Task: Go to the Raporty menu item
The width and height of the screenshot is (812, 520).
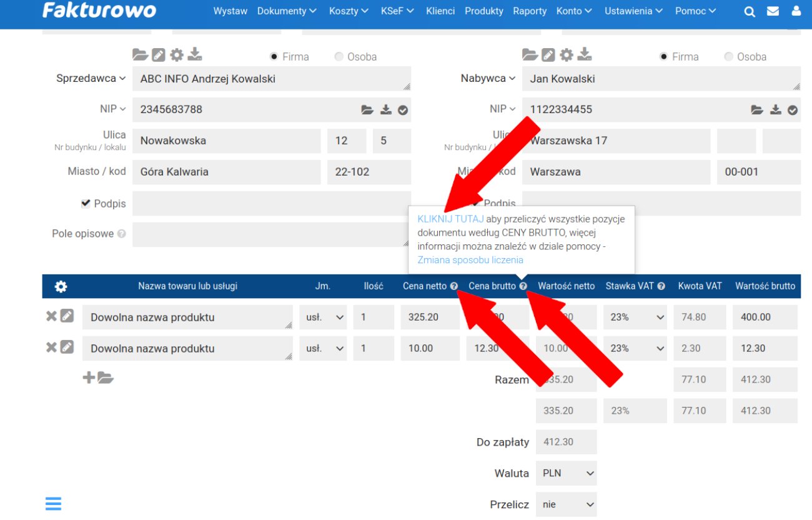Action: [530, 11]
